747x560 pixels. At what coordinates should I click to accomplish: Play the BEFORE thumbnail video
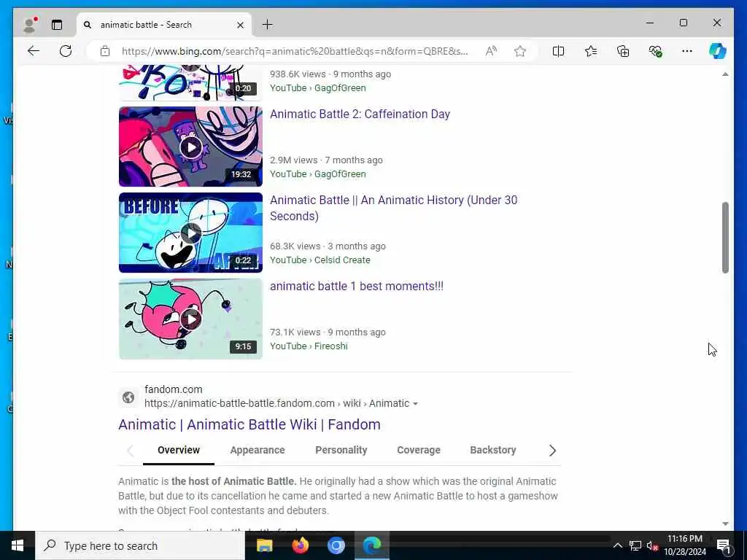190,233
